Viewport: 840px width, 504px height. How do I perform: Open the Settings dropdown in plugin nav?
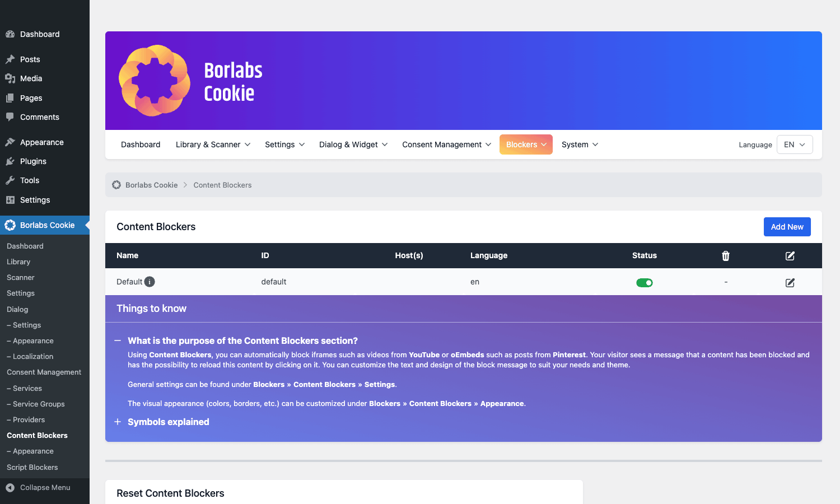point(284,144)
